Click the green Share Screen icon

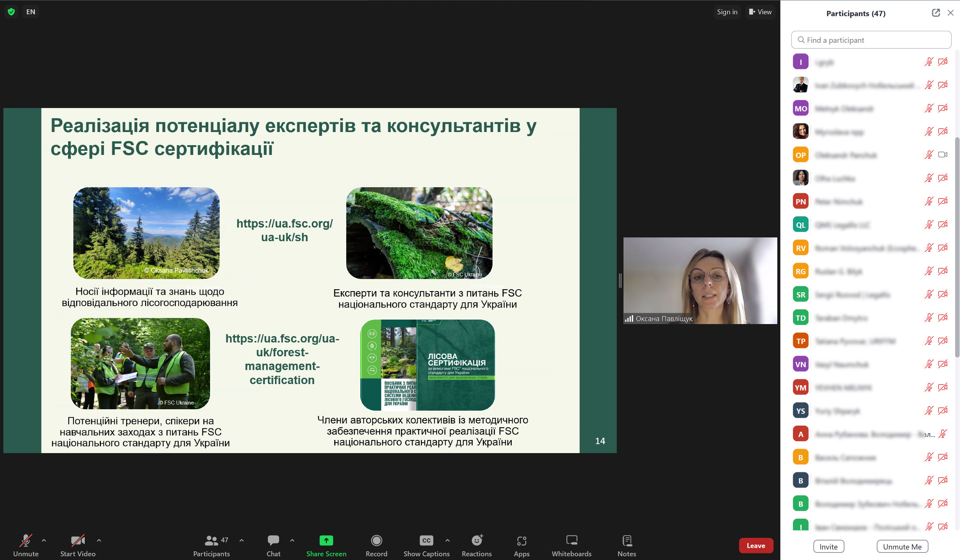pos(326,540)
